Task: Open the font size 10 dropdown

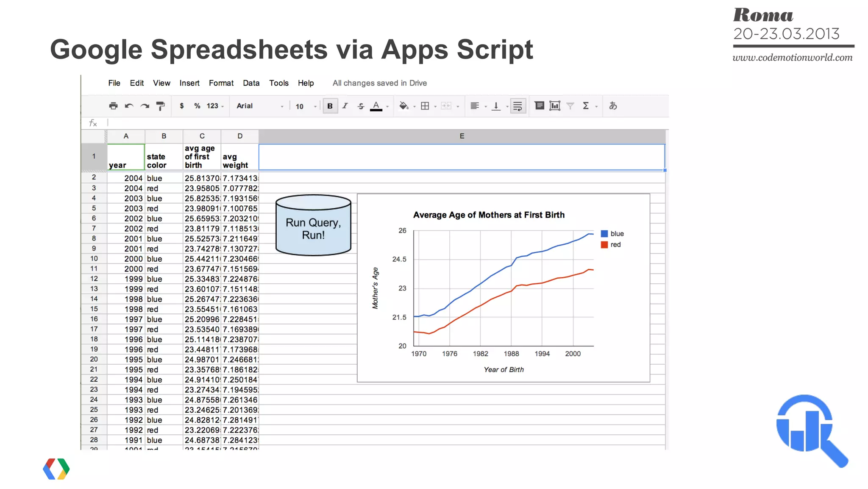Action: pos(306,106)
